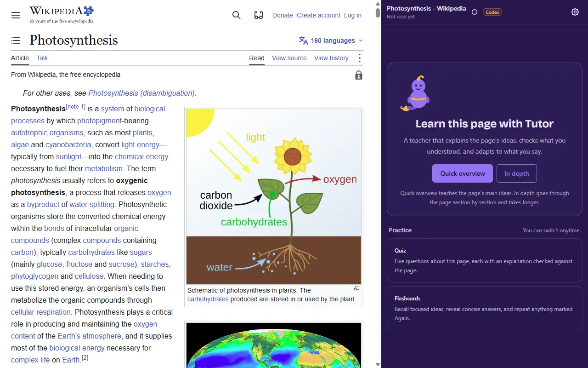Viewport: 588px width, 368px height.
Task: Start the Quick overview lesson
Action: (x=463, y=173)
